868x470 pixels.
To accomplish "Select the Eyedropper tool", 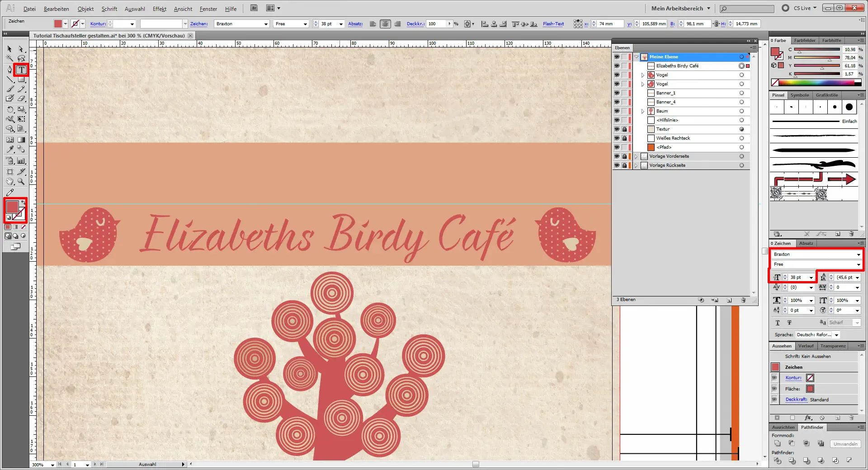I will pyautogui.click(x=10, y=149).
